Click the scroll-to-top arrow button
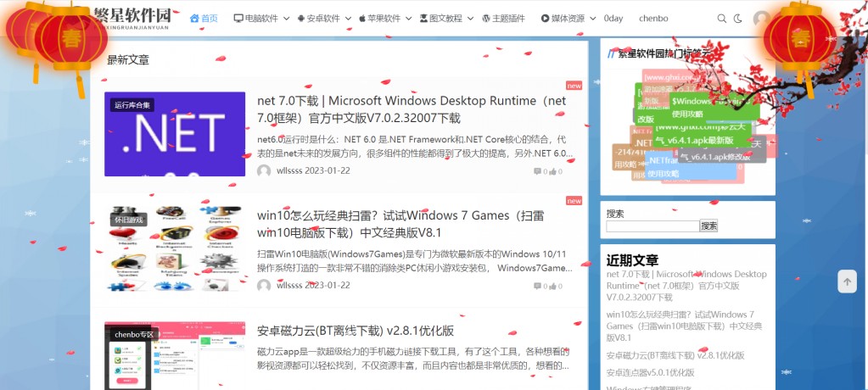The width and height of the screenshot is (868, 390). pyautogui.click(x=847, y=281)
